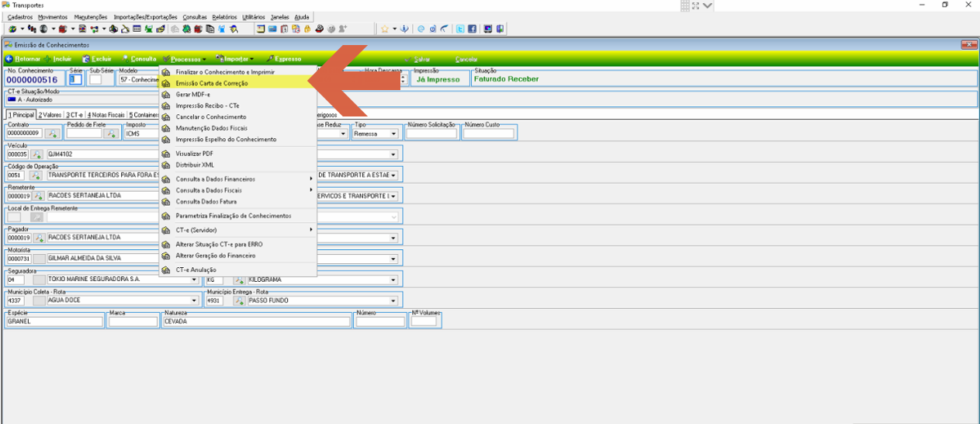Open the Consulta toolbar button
Image resolution: width=980 pixels, height=424 pixels.
[x=140, y=59]
